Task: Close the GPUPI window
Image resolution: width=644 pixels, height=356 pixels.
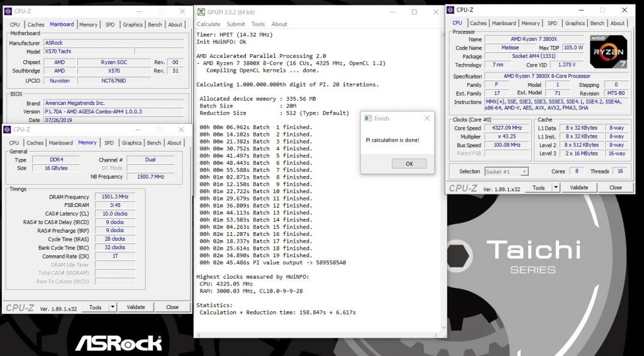Action: 436,12
